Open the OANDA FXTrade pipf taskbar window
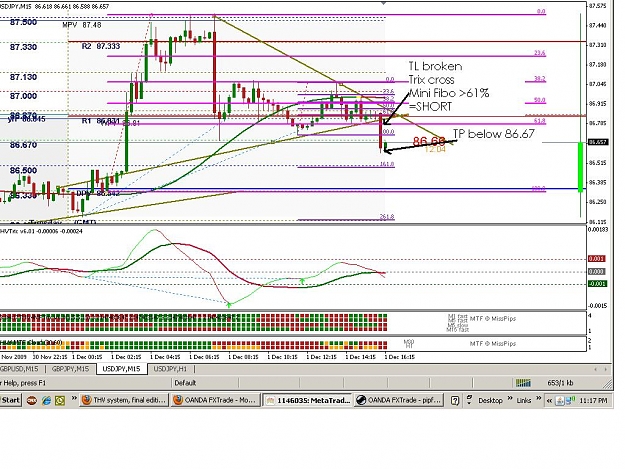 click(x=399, y=400)
